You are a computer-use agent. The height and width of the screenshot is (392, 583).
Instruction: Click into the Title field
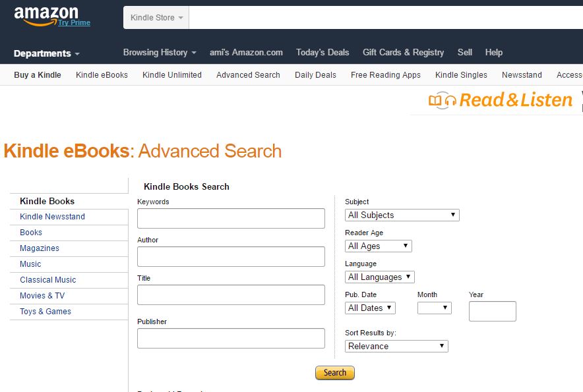231,294
